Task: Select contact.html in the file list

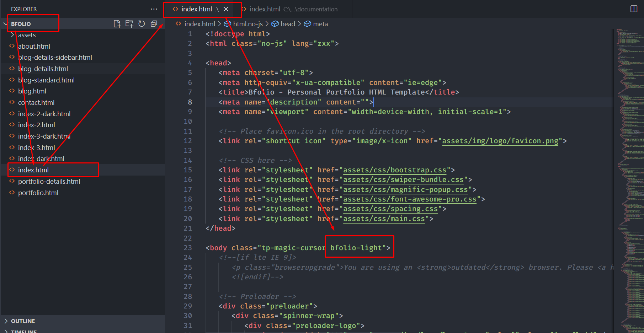Action: (x=36, y=102)
